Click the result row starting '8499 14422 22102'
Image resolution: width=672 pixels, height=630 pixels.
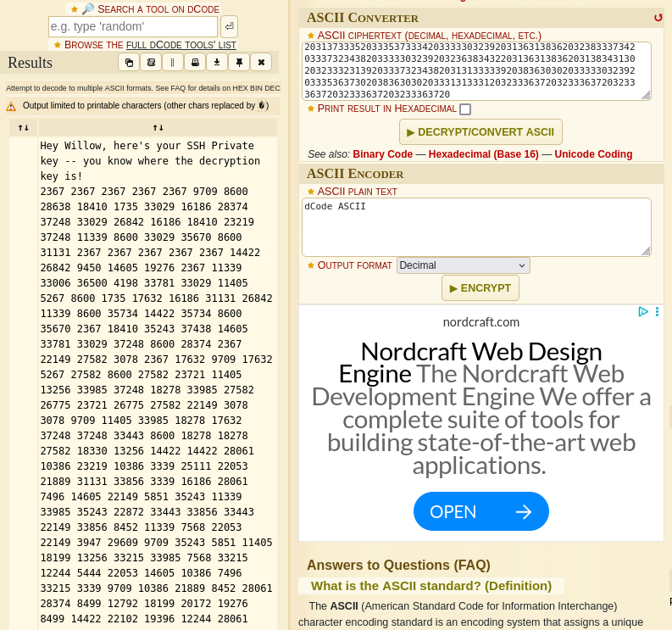tap(144, 619)
